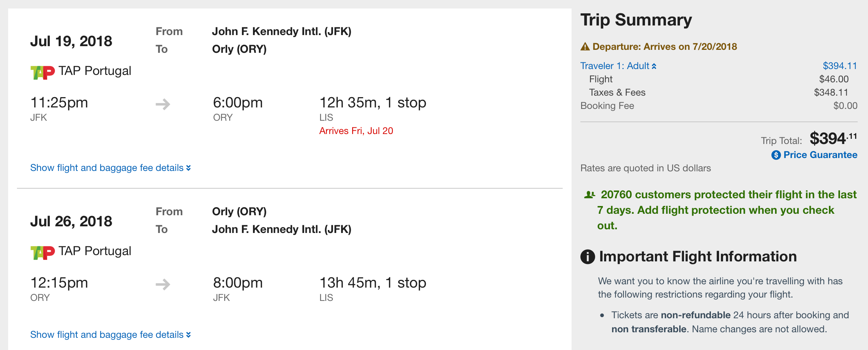Click the outbound flight direction arrow icon
This screenshot has height=350, width=868.
pos(163,104)
